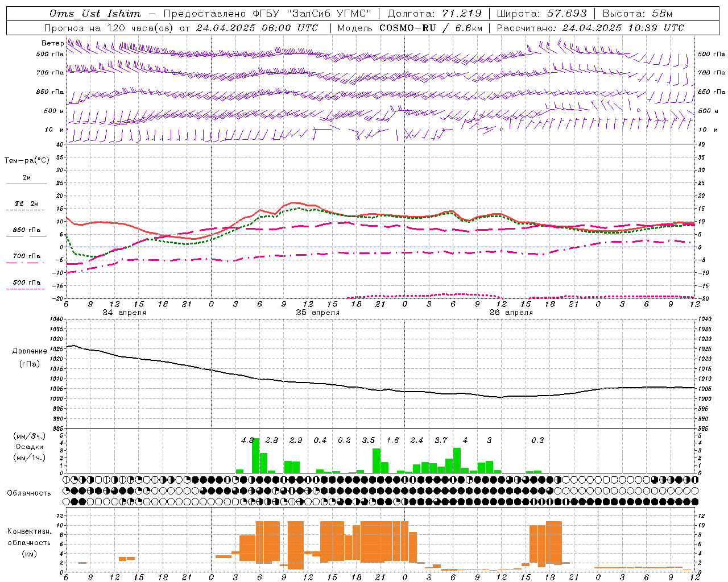
Task: Click the station name Oms_Ust_Ishim
Action: [x=95, y=14]
